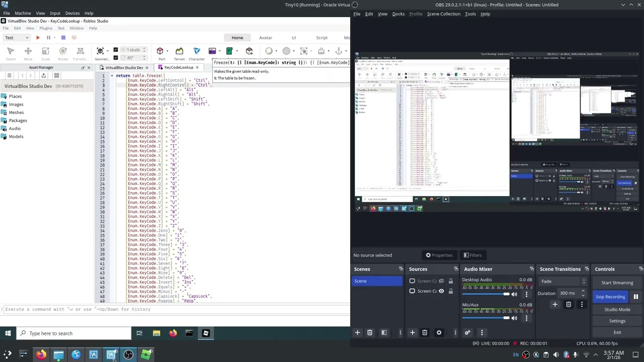The image size is (644, 362).
Task: Open the Docks menu in OBS
Action: click(x=398, y=14)
